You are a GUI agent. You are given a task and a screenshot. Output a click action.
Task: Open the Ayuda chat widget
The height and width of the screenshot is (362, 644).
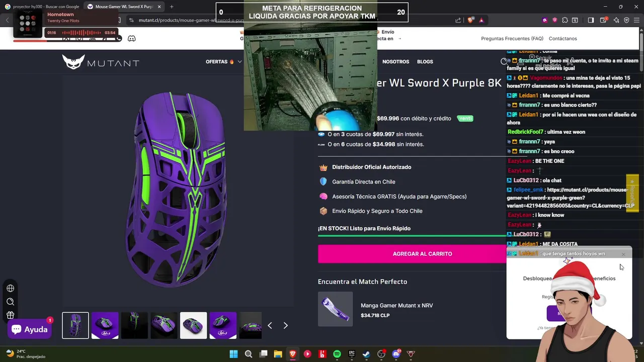[29, 329]
